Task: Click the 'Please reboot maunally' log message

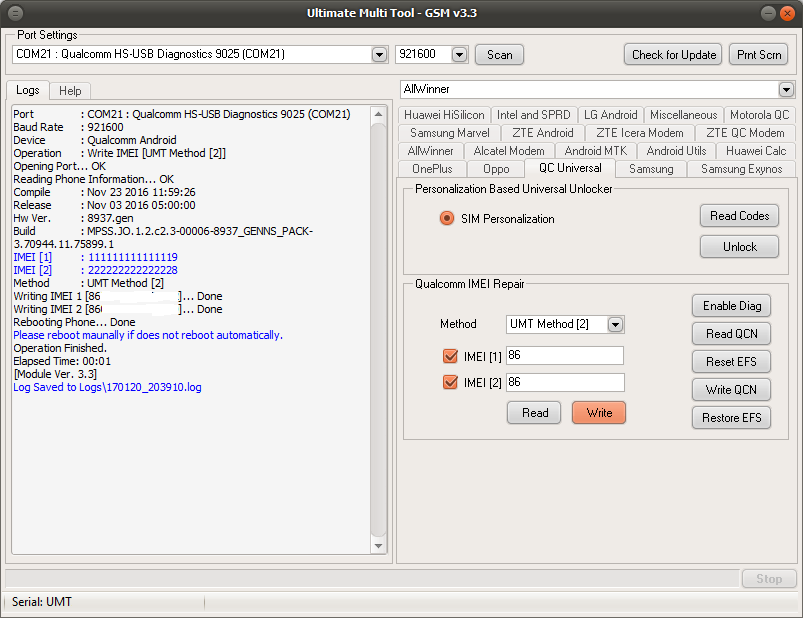Action: [x=147, y=335]
